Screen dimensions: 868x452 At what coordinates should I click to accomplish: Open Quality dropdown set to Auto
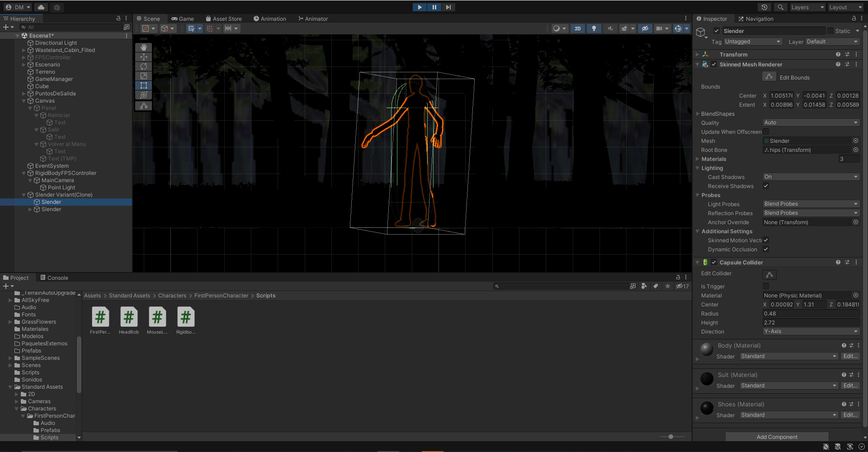[x=811, y=122]
